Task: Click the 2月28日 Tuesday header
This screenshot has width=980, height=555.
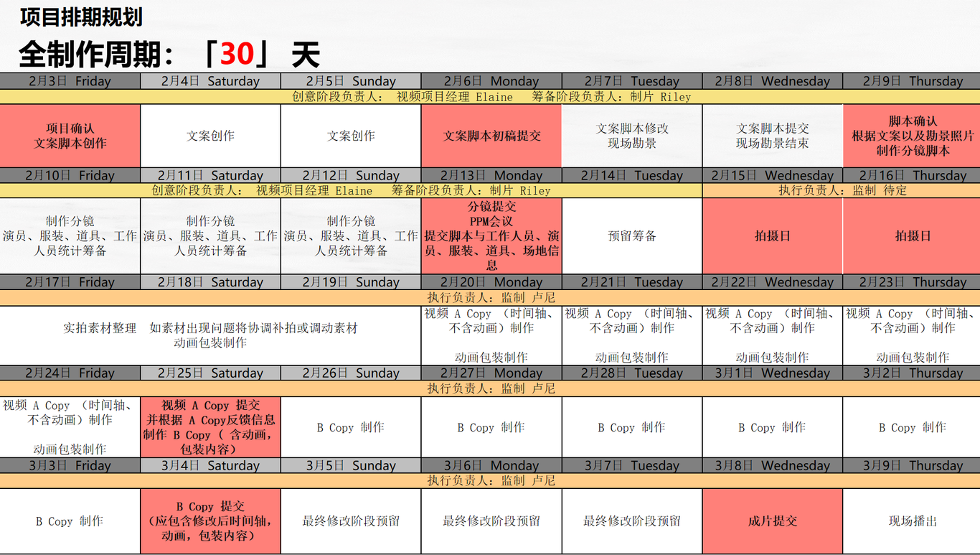Action: 632,373
